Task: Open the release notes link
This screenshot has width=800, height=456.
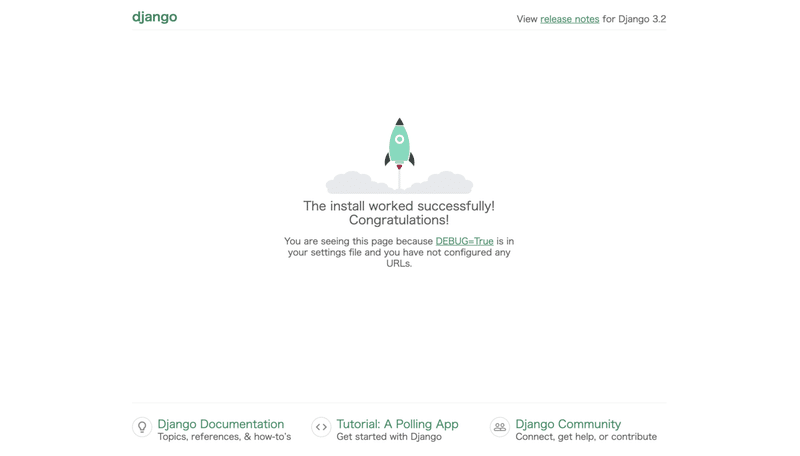Action: coord(569,19)
